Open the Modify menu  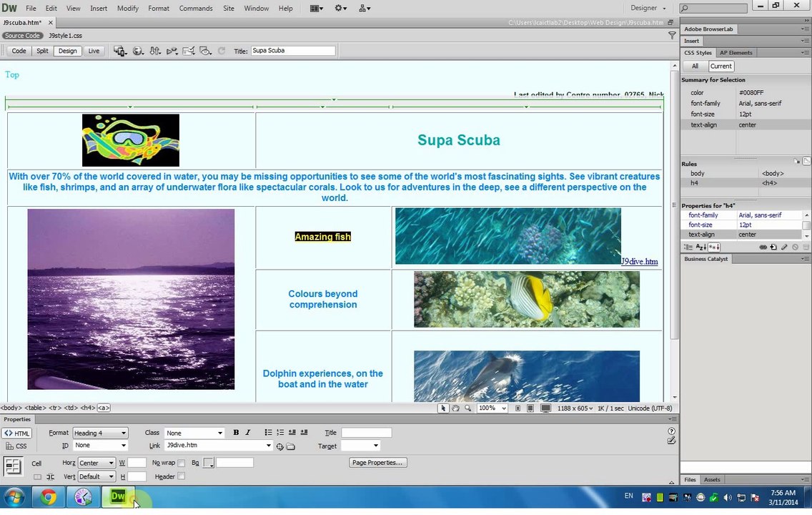coord(127,9)
